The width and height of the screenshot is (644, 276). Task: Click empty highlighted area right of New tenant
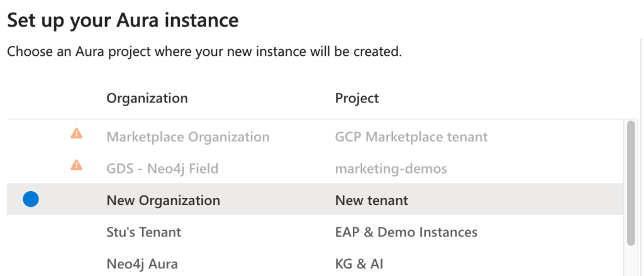click(x=516, y=200)
